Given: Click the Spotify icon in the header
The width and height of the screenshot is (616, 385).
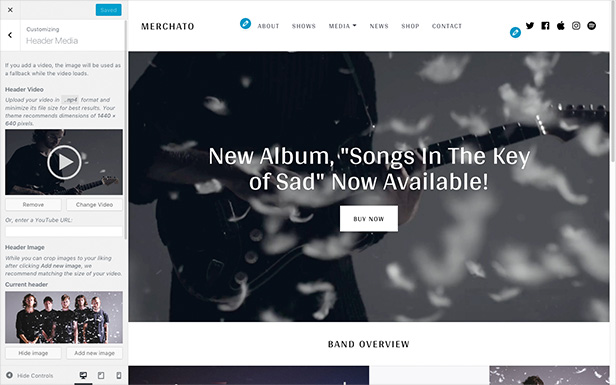Looking at the screenshot, I should [591, 26].
